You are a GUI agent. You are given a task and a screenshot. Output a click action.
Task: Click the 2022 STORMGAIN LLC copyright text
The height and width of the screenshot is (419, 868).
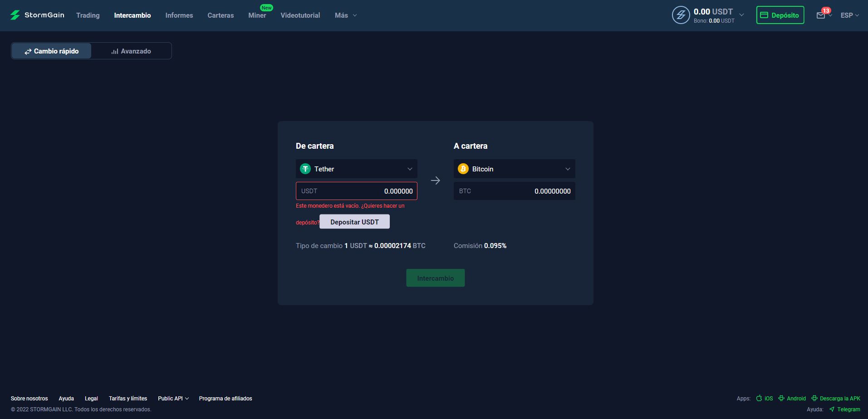click(x=81, y=409)
